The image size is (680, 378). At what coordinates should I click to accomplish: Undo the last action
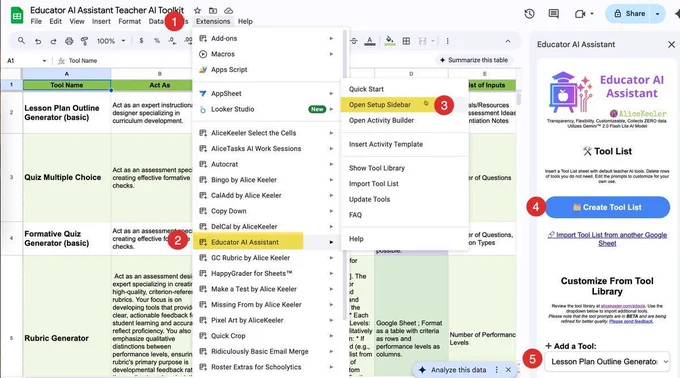pos(38,41)
